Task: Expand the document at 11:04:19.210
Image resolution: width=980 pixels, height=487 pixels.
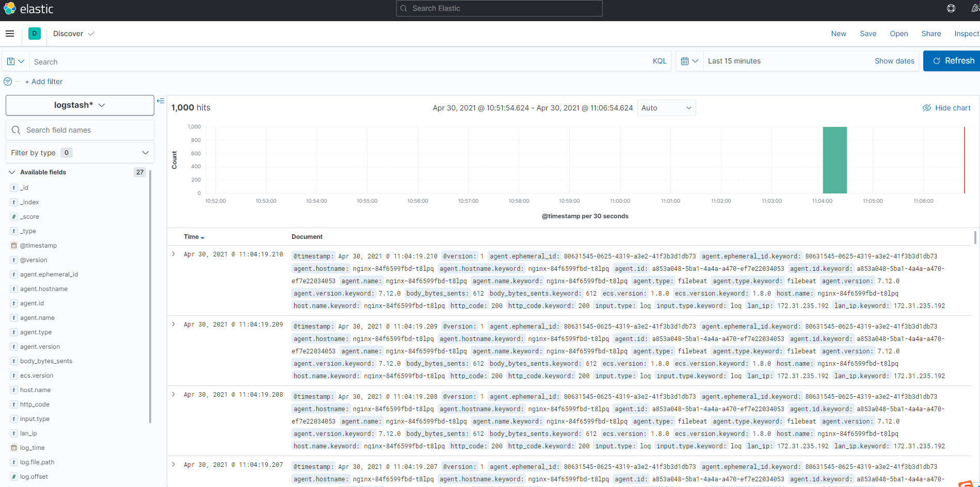Action: (173, 254)
